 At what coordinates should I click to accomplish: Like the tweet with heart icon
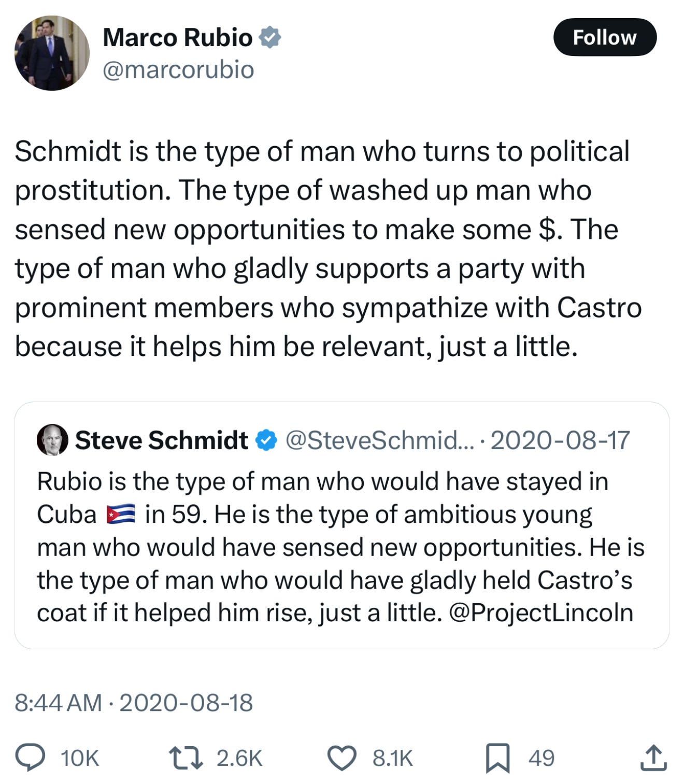tap(342, 758)
